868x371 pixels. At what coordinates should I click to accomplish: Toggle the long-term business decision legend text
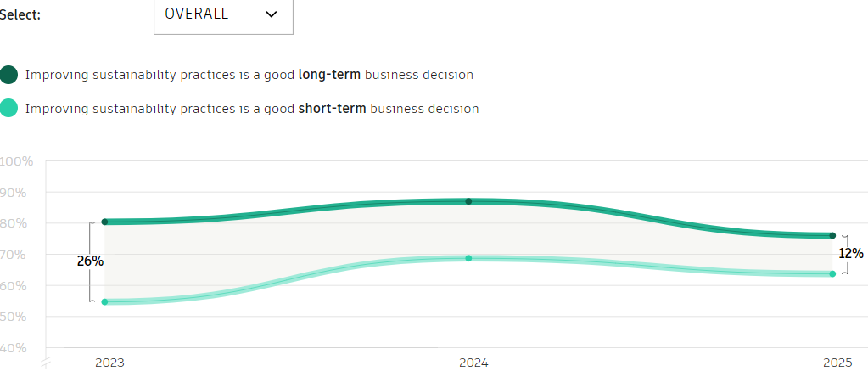[249, 75]
